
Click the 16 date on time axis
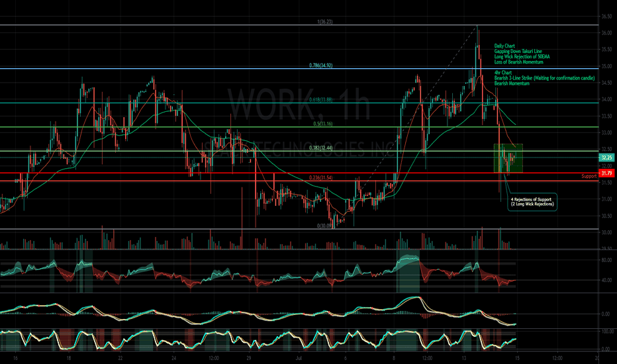15,358
